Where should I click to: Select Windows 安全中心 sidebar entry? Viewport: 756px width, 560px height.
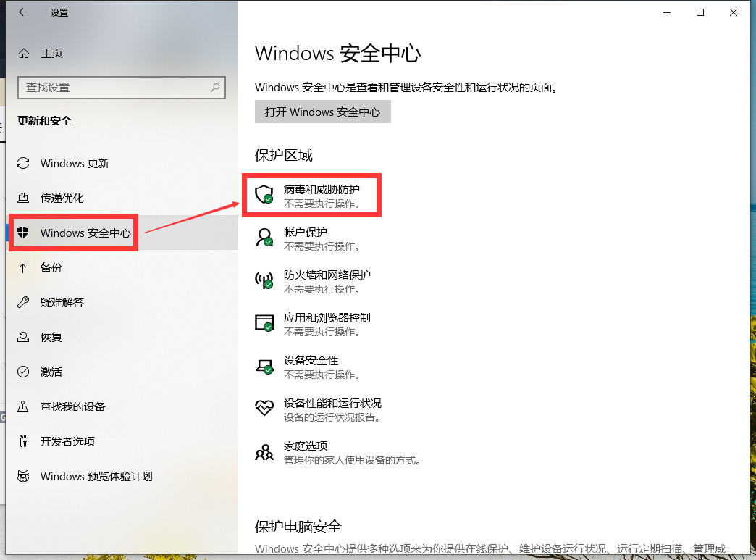tap(122, 233)
